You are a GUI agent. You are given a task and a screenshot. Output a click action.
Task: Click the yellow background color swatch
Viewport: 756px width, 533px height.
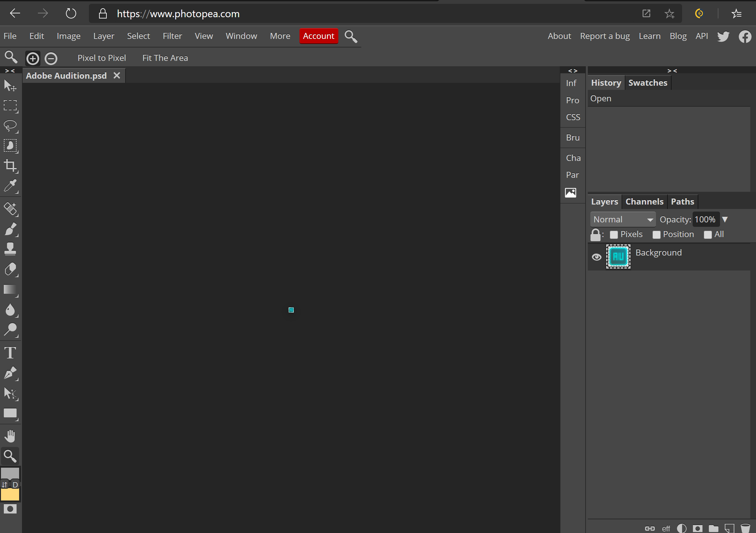click(x=10, y=494)
